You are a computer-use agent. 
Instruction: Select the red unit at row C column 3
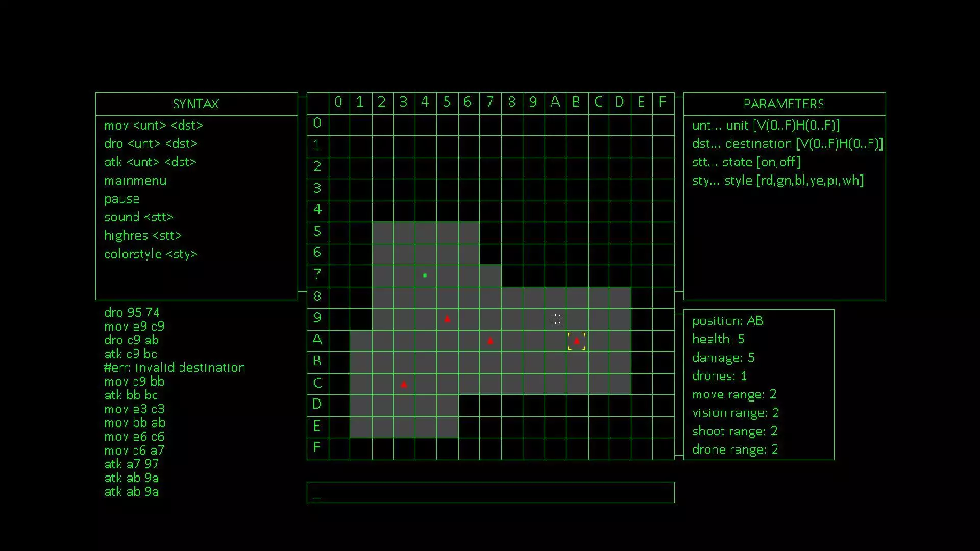click(x=404, y=384)
